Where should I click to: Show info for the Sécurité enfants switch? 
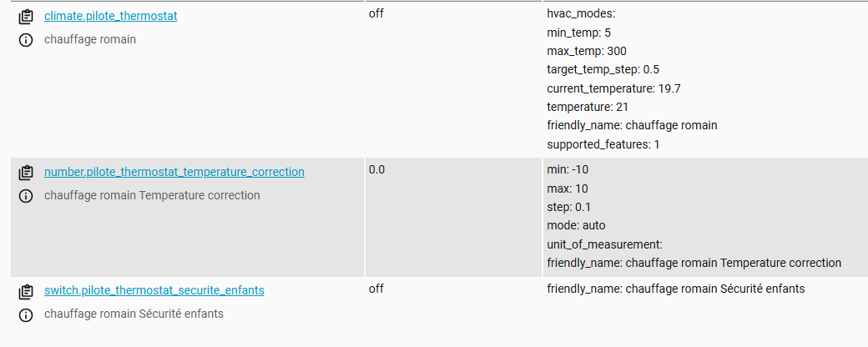coord(26,314)
